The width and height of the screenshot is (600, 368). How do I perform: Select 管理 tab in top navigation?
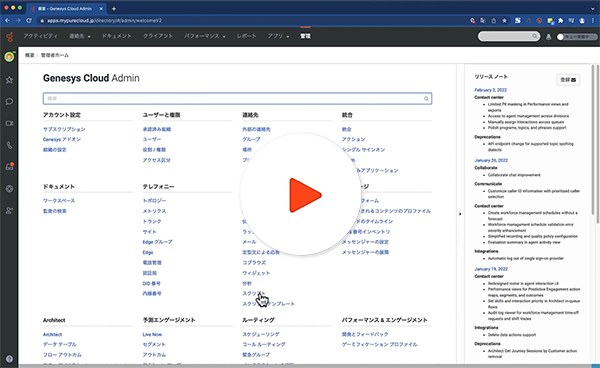305,36
